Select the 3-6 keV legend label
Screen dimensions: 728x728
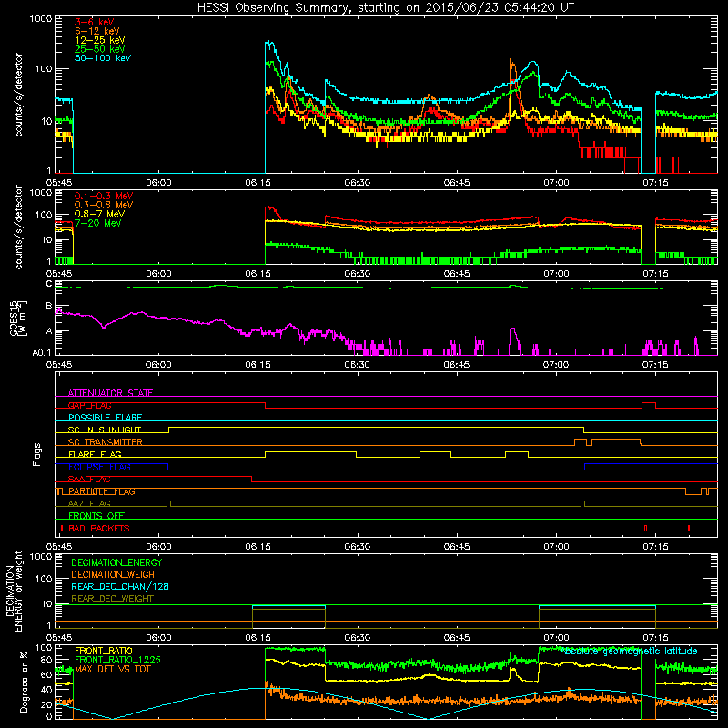tap(95, 22)
